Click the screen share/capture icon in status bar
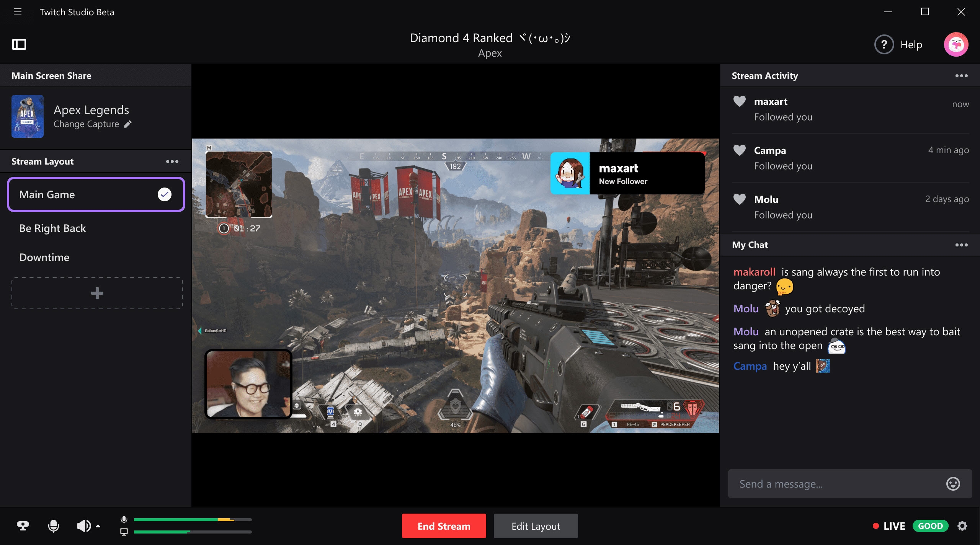The width and height of the screenshot is (980, 545). click(x=123, y=532)
